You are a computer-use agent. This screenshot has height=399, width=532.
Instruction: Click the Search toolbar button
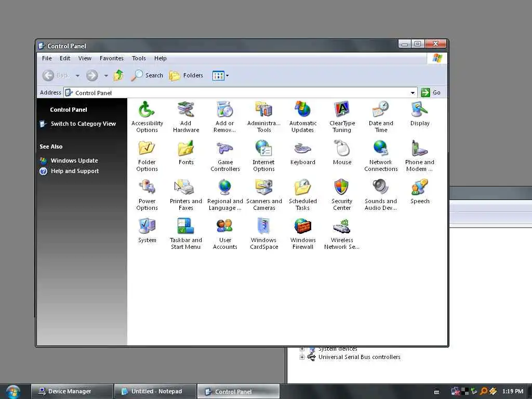pos(147,75)
